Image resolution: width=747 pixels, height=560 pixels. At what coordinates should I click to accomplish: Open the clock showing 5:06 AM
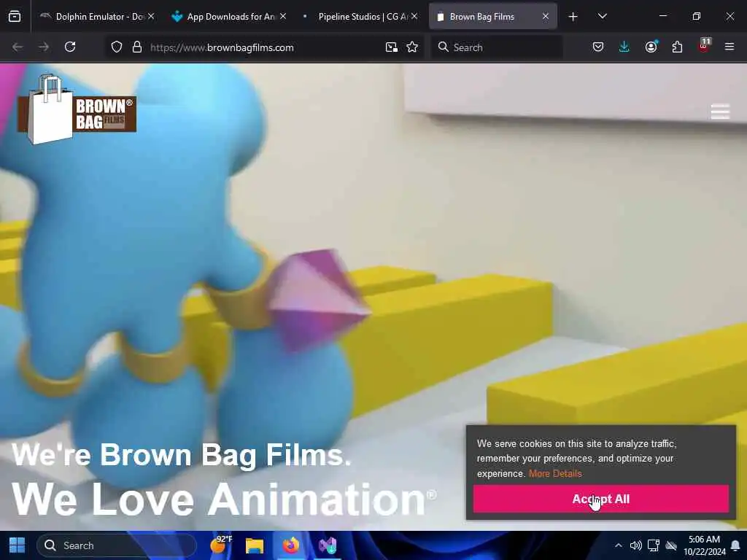point(704,545)
